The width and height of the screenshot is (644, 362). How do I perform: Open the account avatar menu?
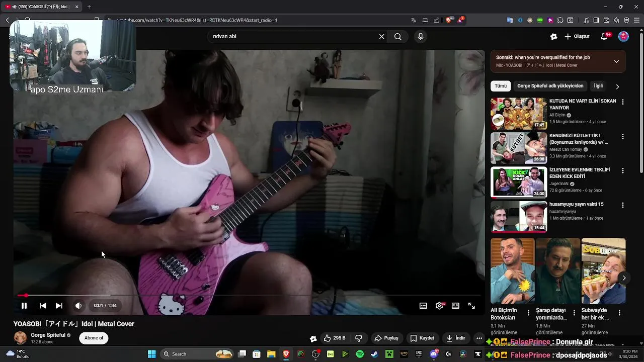click(623, 36)
